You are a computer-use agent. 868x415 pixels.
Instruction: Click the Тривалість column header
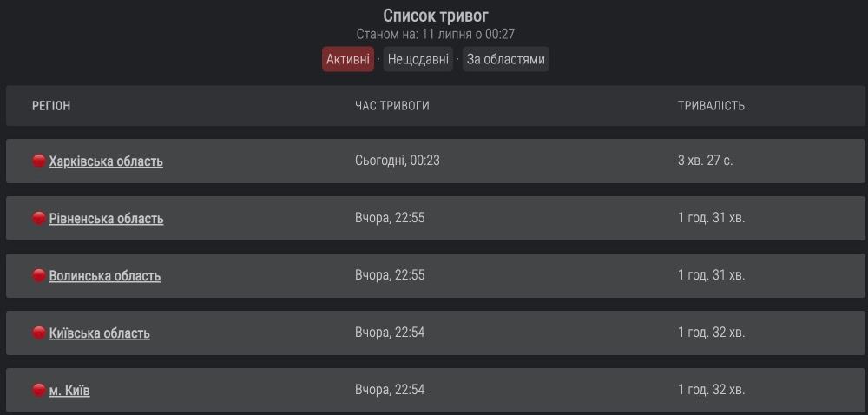click(711, 106)
